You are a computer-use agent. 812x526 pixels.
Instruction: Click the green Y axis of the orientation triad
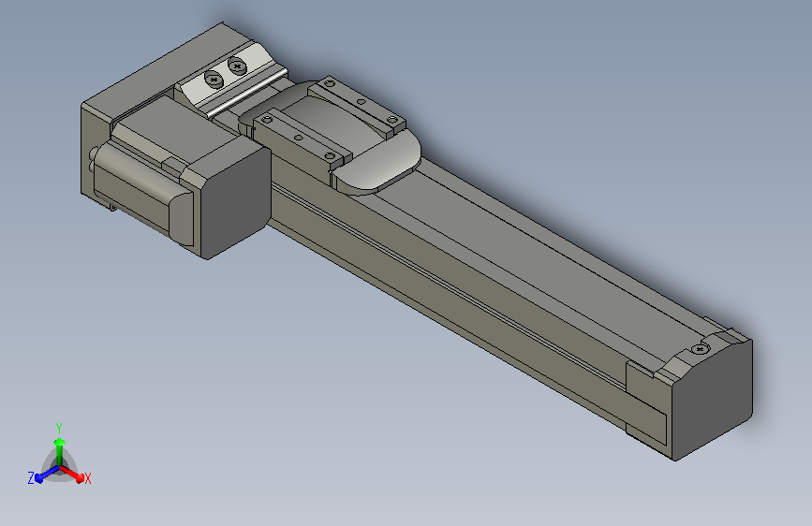59,446
